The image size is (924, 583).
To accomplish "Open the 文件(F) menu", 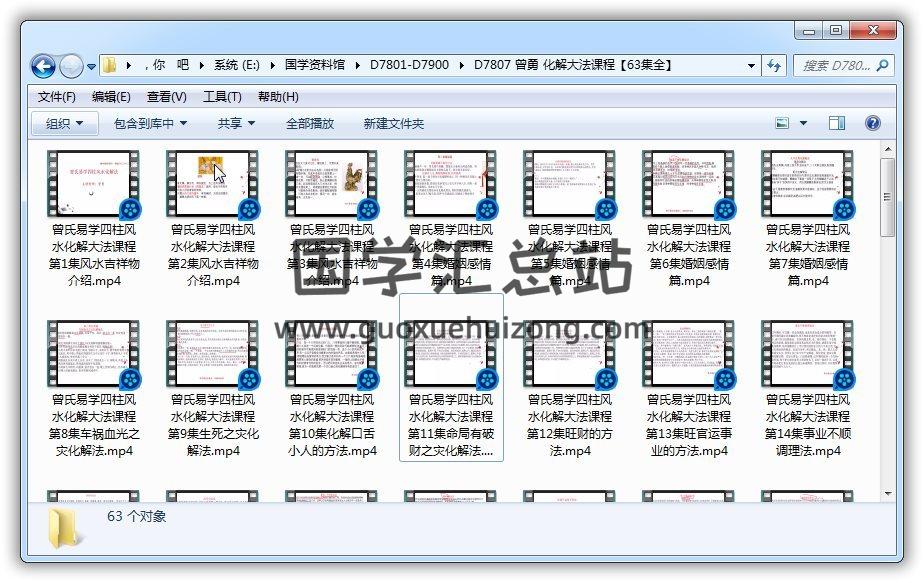I will (57, 97).
